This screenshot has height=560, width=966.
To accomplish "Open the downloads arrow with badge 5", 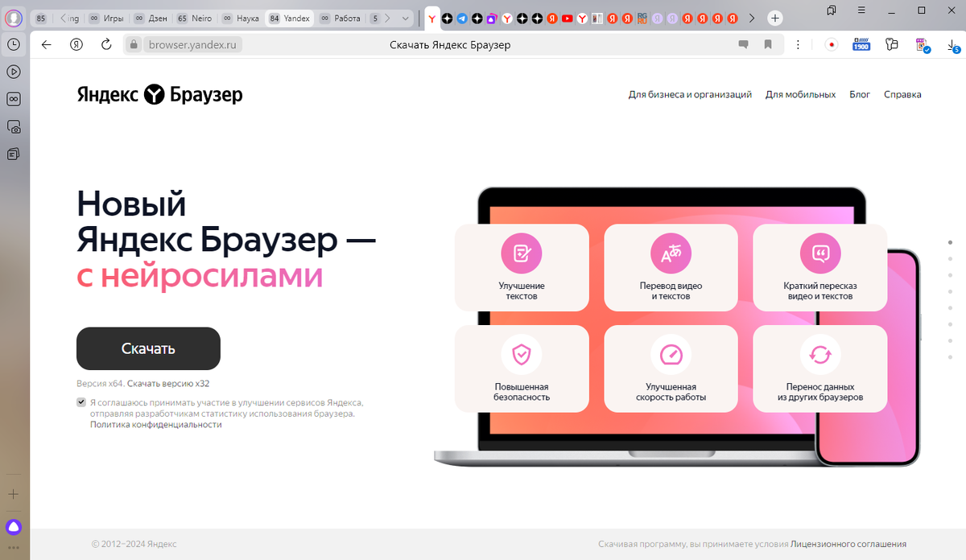I will [x=953, y=45].
